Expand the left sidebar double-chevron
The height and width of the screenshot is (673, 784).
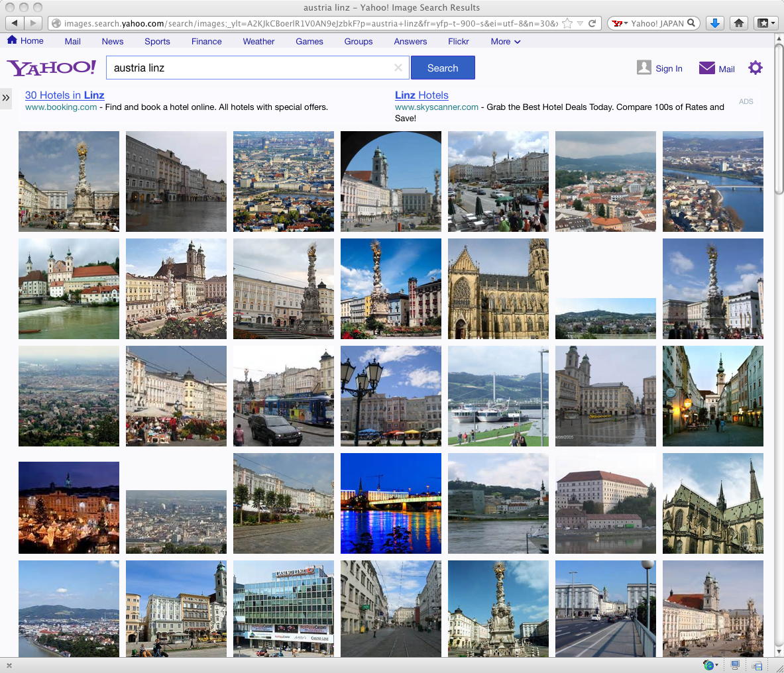(x=6, y=98)
